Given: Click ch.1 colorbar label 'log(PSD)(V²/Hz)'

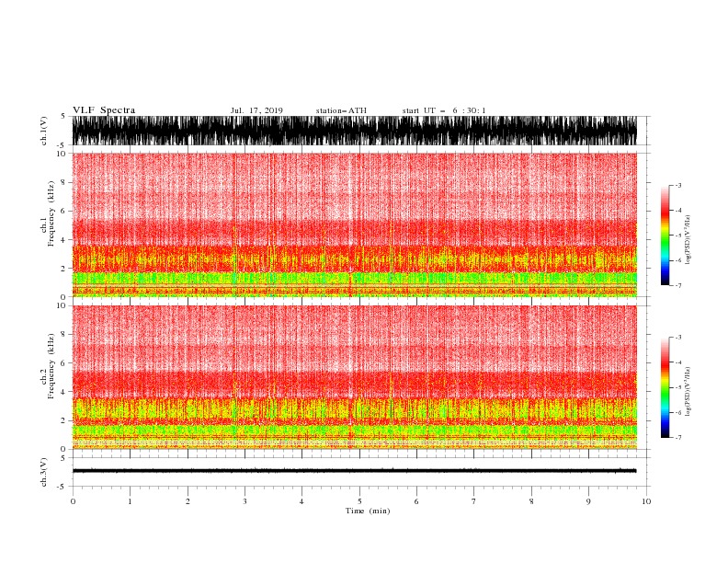Looking at the screenshot, I should [688, 240].
